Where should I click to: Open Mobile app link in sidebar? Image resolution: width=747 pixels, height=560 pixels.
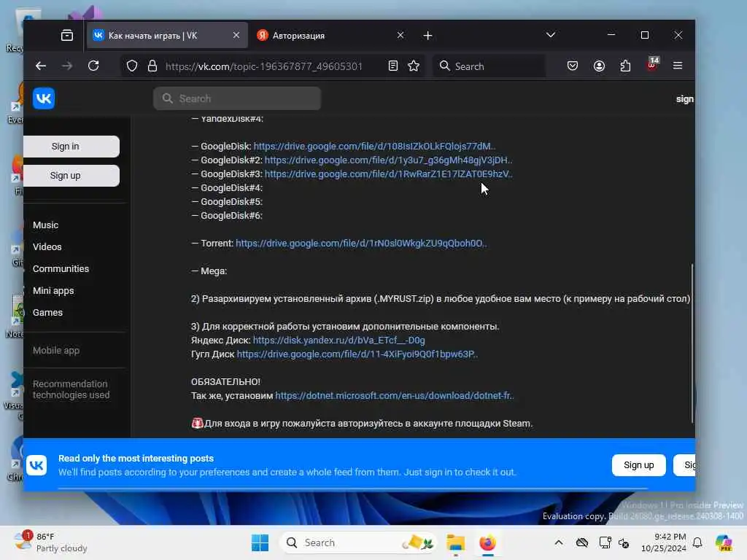coord(56,351)
